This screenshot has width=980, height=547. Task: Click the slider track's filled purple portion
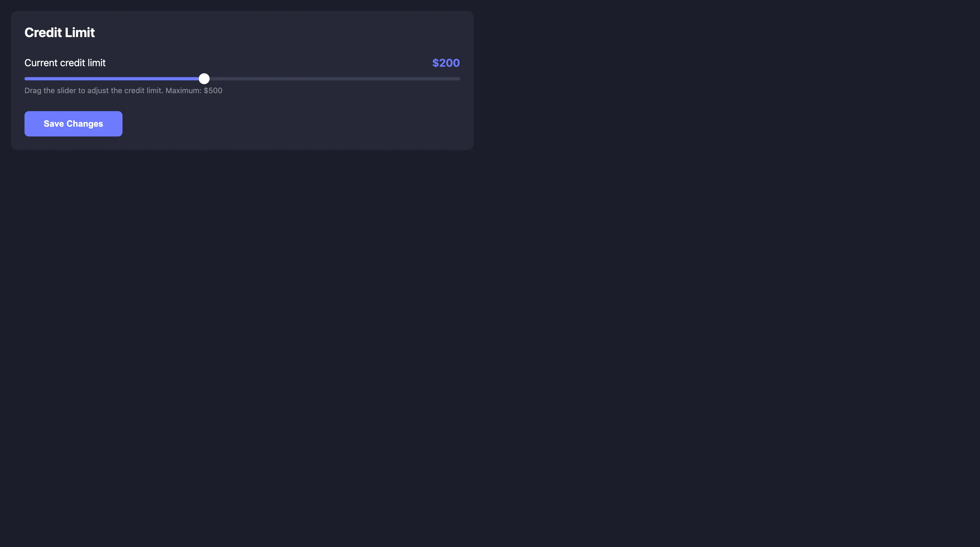coord(114,78)
